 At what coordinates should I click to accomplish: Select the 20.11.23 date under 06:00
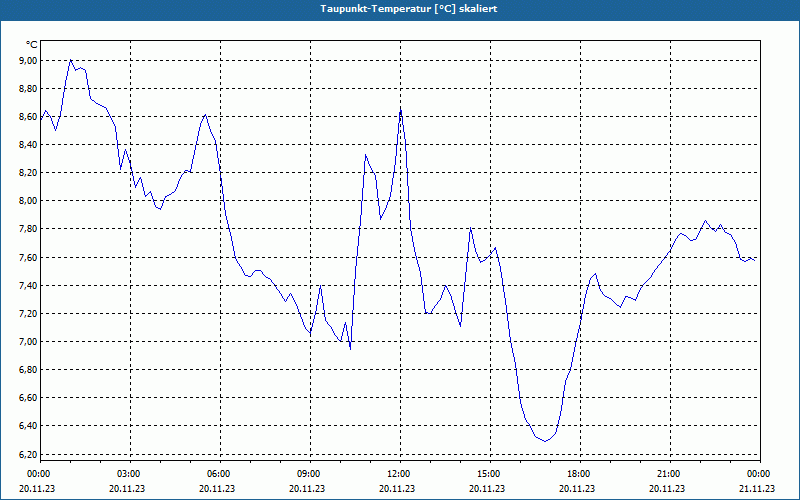coord(217,489)
